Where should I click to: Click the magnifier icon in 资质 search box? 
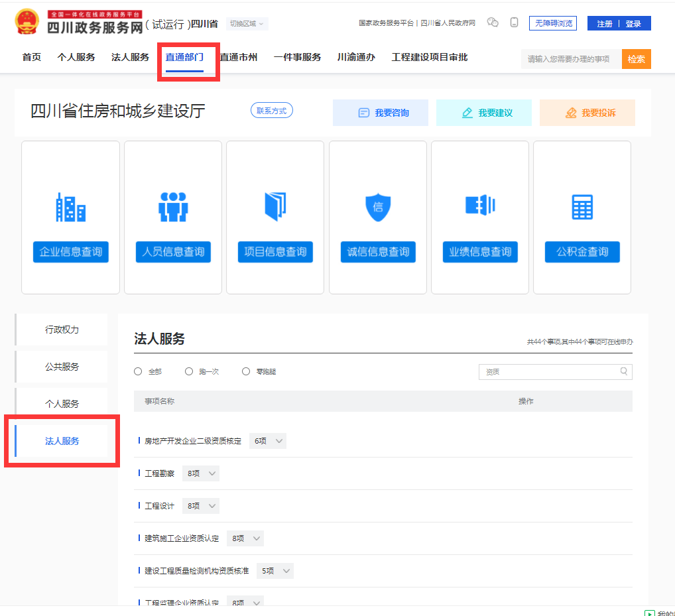pos(624,371)
